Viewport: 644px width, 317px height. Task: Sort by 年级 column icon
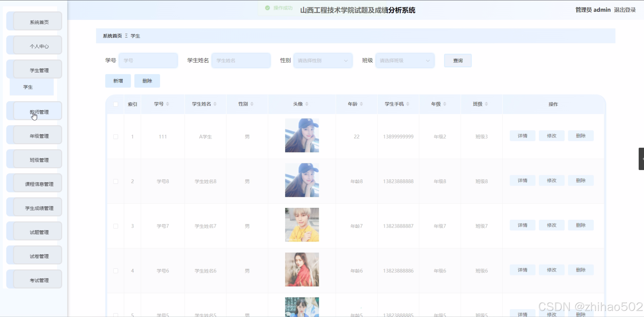pos(445,104)
